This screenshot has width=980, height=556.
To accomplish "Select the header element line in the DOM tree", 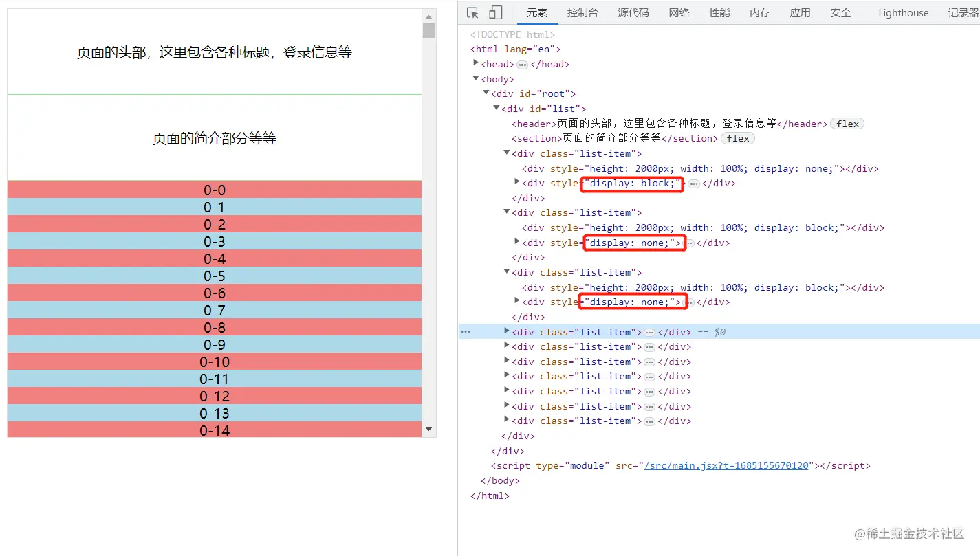I will [669, 124].
